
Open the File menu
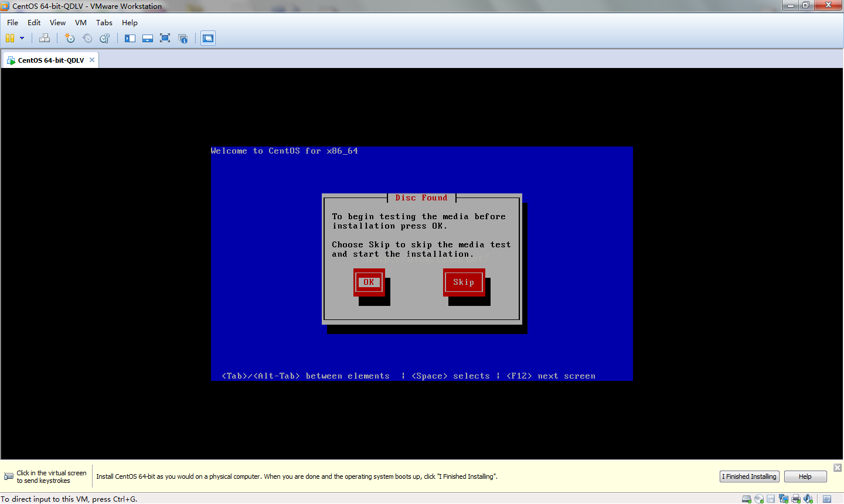pos(12,22)
